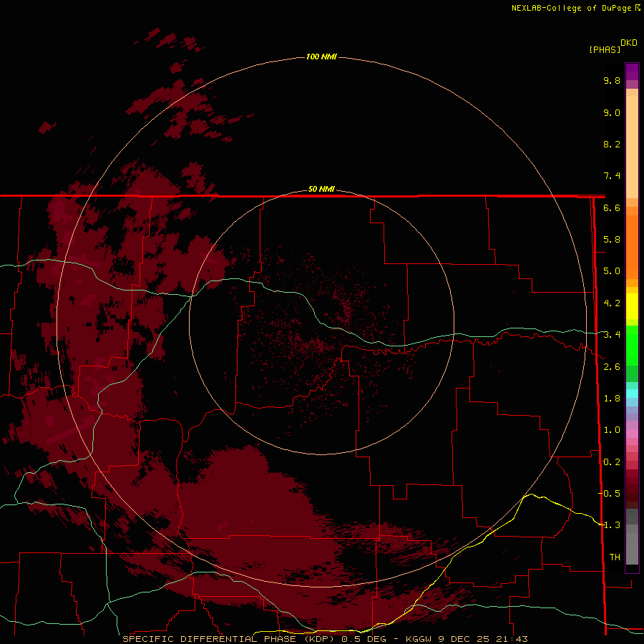This screenshot has height=644, width=644.
Task: Click the green segment of color bar
Action: click(632, 345)
